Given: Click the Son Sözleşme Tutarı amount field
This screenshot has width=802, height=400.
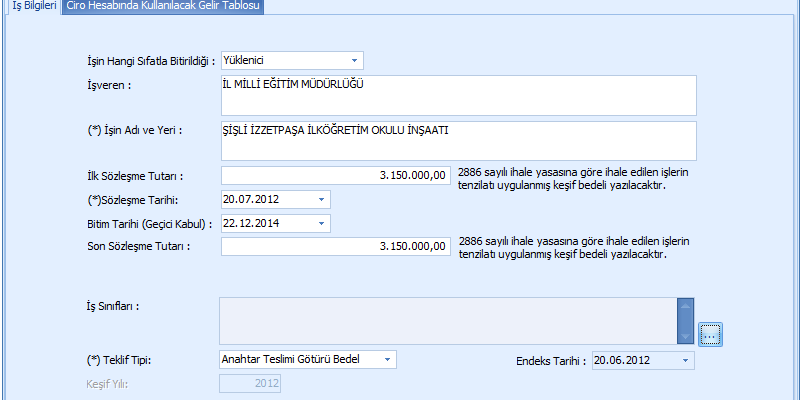Looking at the screenshot, I should click(x=334, y=246).
